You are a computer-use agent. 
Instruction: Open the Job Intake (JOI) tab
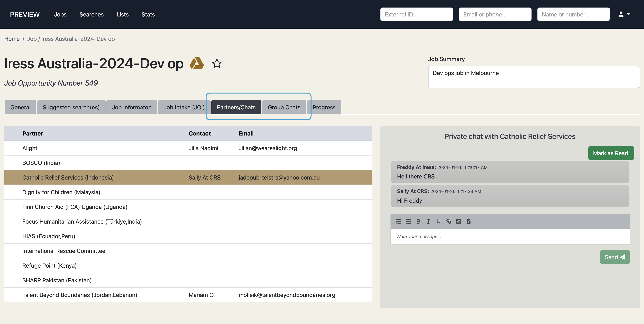point(184,107)
